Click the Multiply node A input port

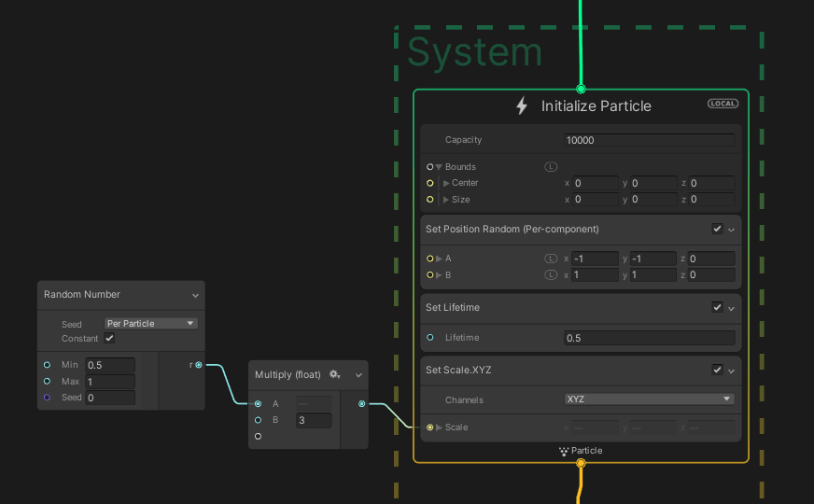(258, 404)
